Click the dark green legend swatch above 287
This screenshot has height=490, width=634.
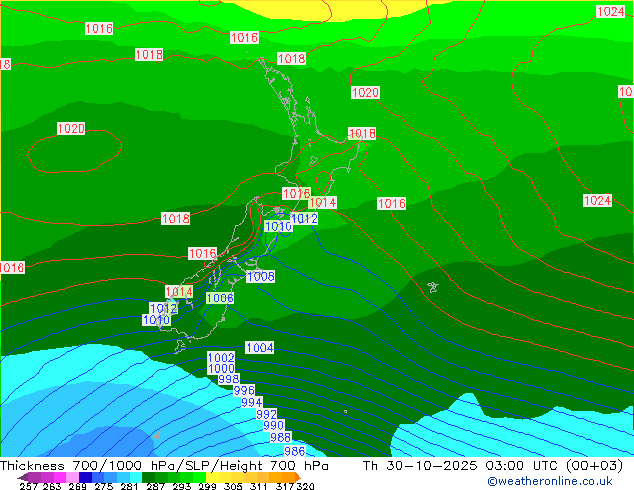coord(148,477)
